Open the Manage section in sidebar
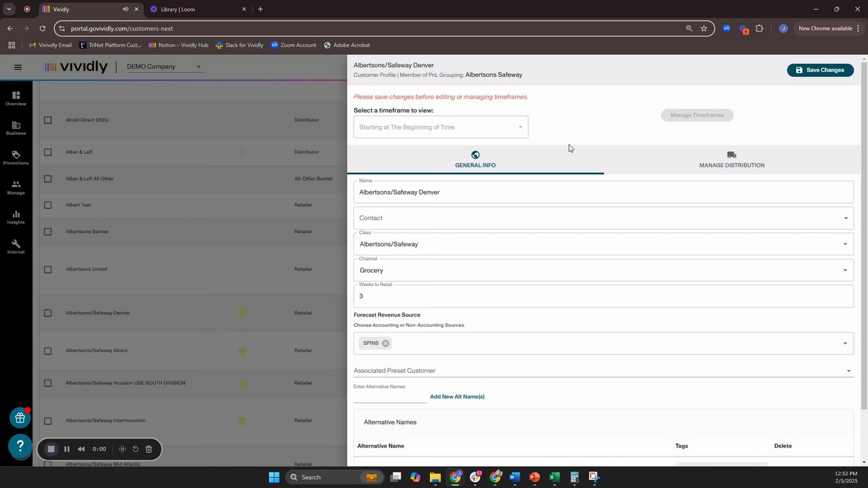 coord(16,188)
